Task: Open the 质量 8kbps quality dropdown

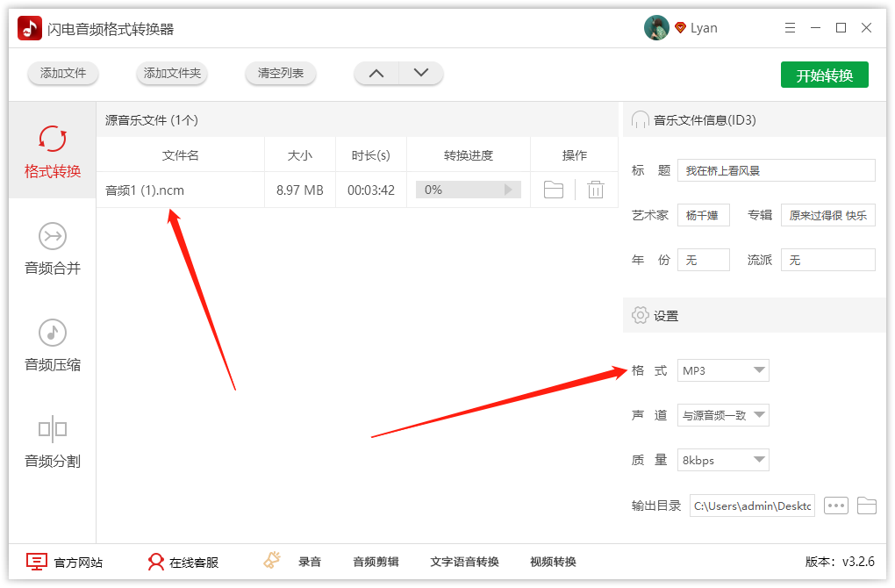Action: click(x=722, y=460)
